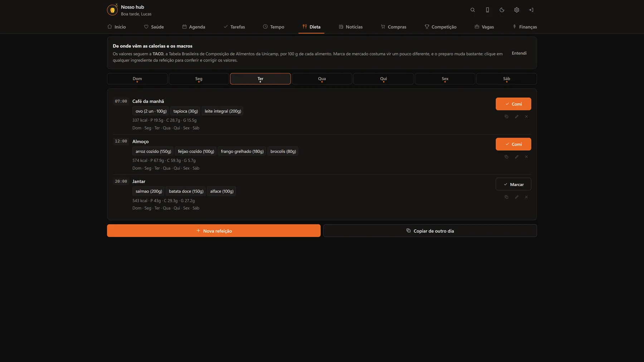Unmark Café da manhã Comi toggle
The width and height of the screenshot is (644, 362).
coord(513,104)
